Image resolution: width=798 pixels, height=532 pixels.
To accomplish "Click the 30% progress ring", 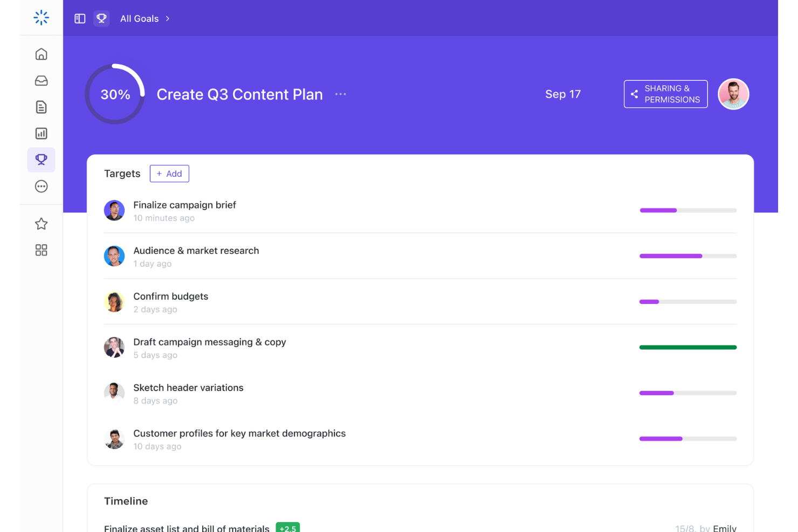I will click(x=114, y=94).
